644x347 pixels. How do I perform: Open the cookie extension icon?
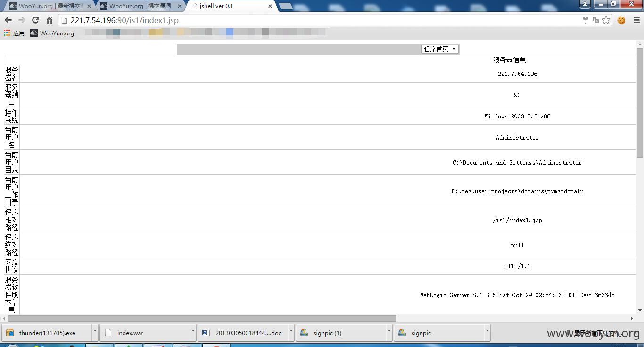coord(621,20)
